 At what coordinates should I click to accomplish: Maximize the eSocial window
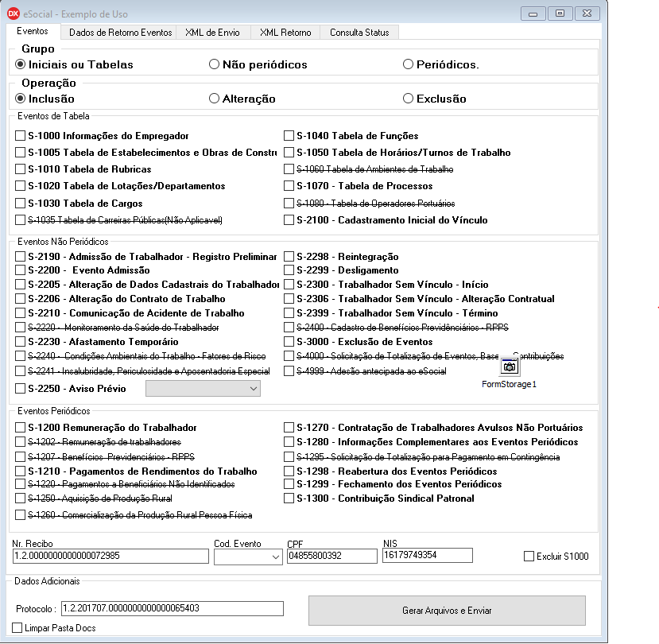click(560, 14)
